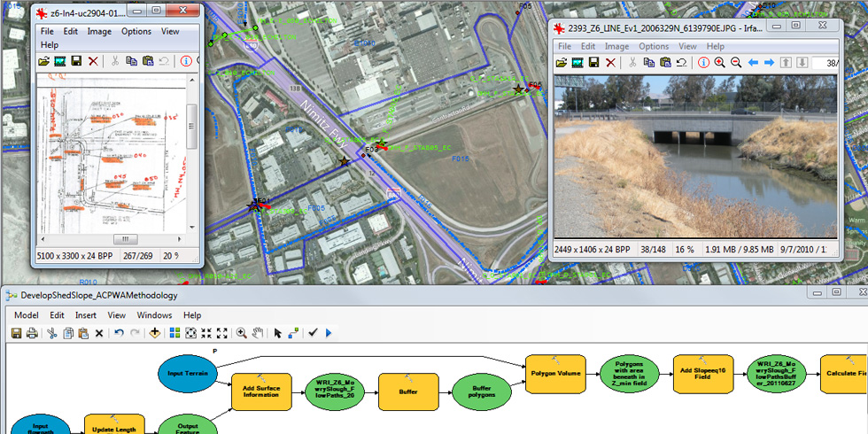868x434 pixels.
Task: Copy image in z6-ln4 IrfanView window
Action: click(131, 61)
